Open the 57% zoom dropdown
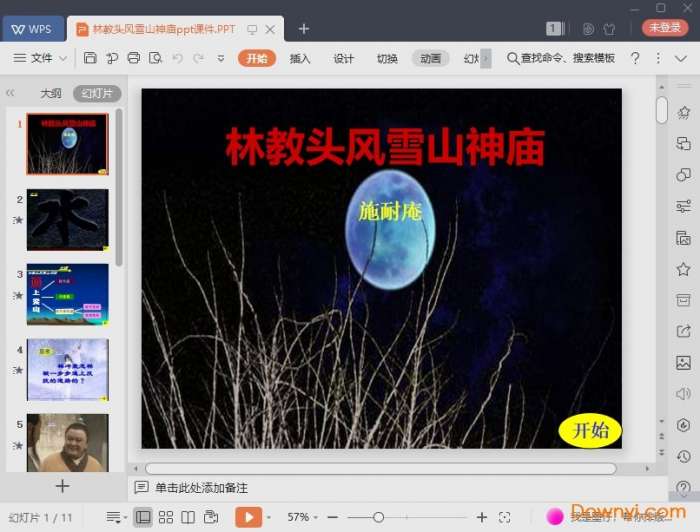700x532 pixels. pos(302,517)
